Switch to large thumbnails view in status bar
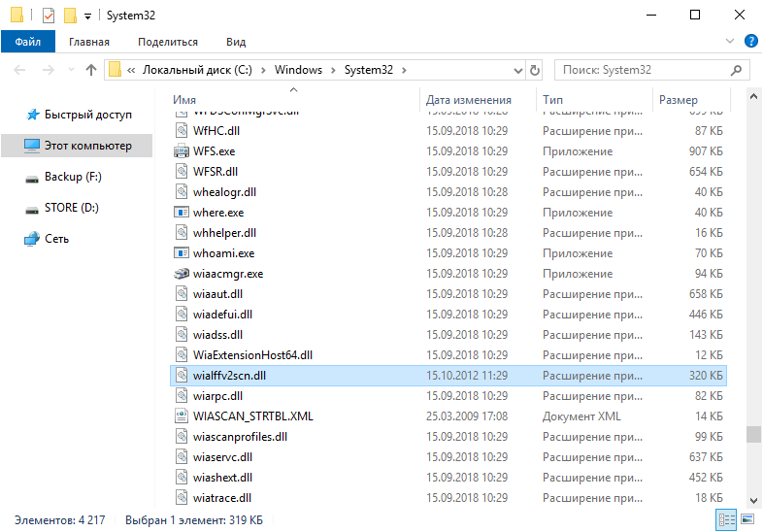This screenshot has height=532, width=763. click(747, 519)
